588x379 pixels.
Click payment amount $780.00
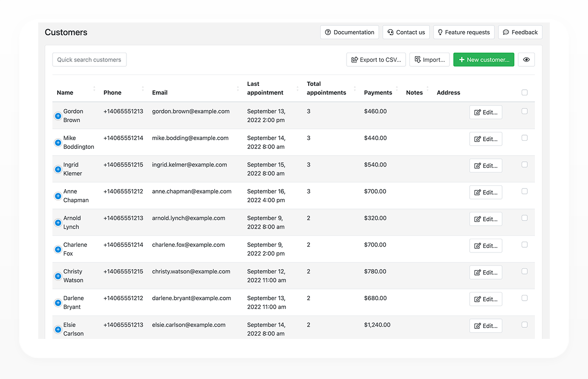click(376, 272)
